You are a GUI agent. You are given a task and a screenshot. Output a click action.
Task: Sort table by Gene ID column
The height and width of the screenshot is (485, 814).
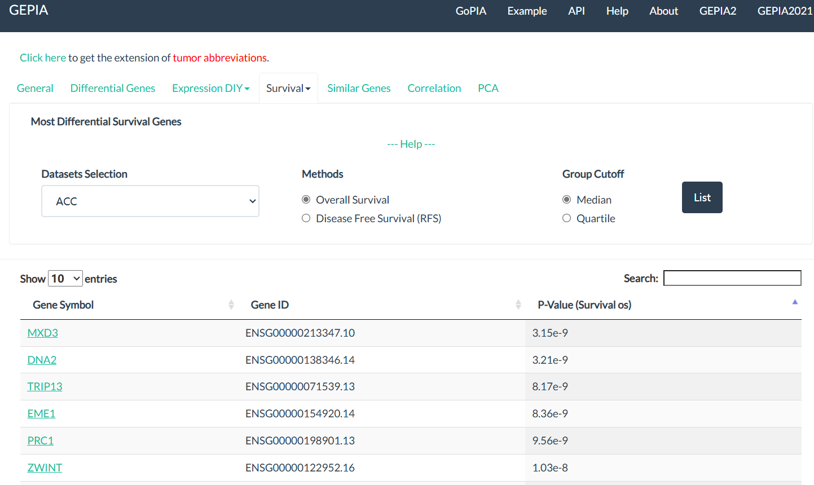pyautogui.click(x=270, y=305)
